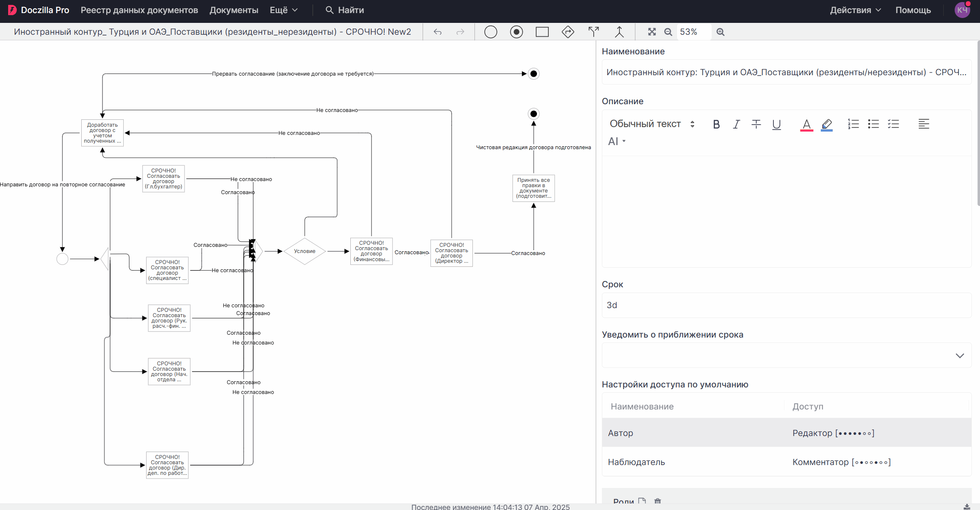Viewport: 980px width, 510px height.
Task: Select the Принять все правки task node
Action: (534, 188)
